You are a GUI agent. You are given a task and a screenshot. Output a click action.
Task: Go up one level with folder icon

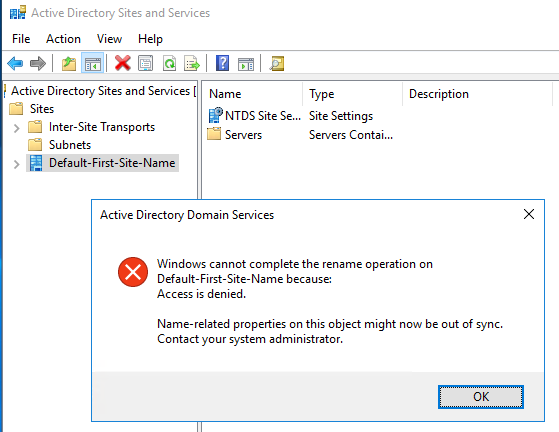(68, 63)
